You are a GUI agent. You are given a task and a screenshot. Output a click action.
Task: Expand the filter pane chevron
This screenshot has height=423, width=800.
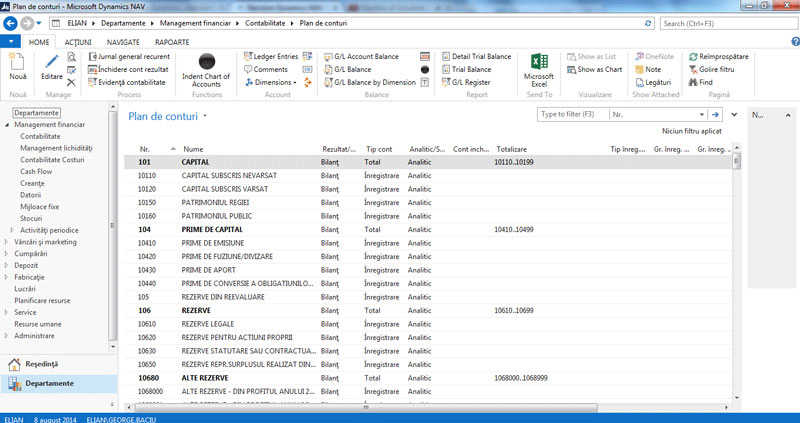tap(734, 115)
